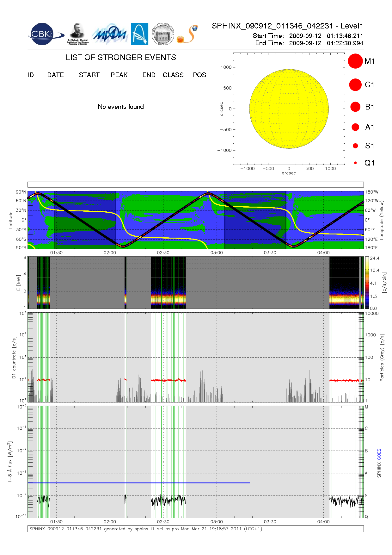Click the CBK PAN logo
The image size is (392, 555).
coord(45,34)
